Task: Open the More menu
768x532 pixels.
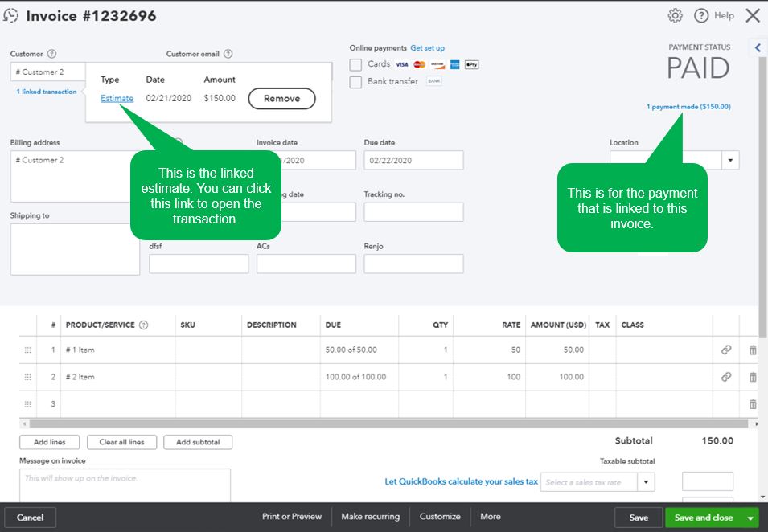Action: 491,517
